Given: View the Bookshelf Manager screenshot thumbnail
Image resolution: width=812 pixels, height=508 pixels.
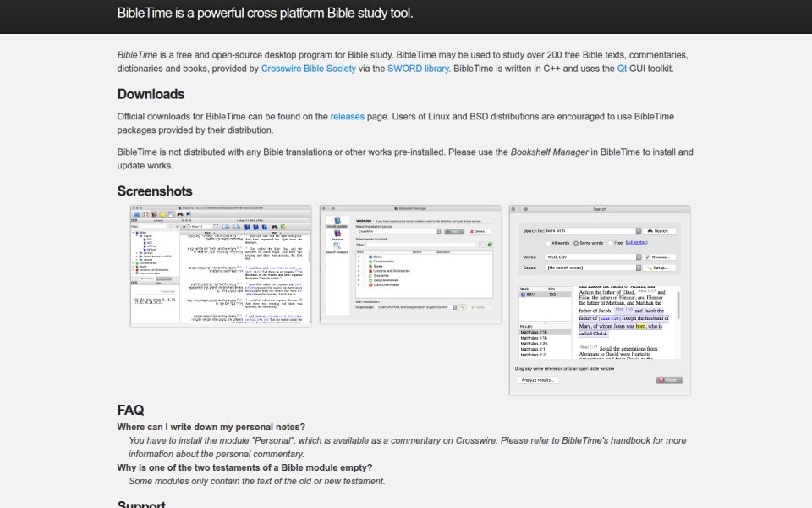Looking at the screenshot, I should coord(410,265).
